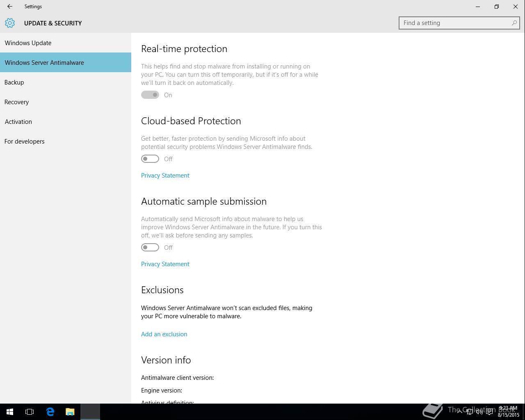Viewport: 525px width, 420px height.
Task: Click the Real-time protection heading
Action: point(184,49)
